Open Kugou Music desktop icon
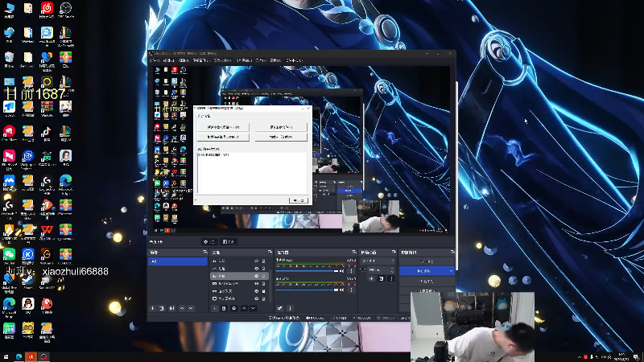The height and width of the screenshot is (362, 644). point(28,257)
